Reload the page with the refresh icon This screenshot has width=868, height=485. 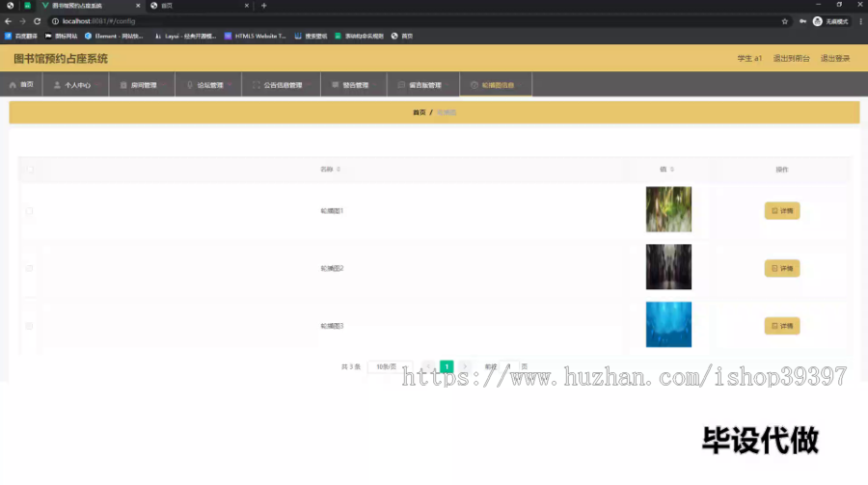pyautogui.click(x=37, y=21)
